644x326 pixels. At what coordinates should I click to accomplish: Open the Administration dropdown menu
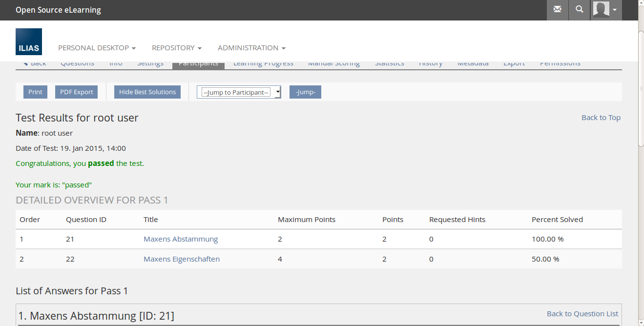tap(251, 48)
